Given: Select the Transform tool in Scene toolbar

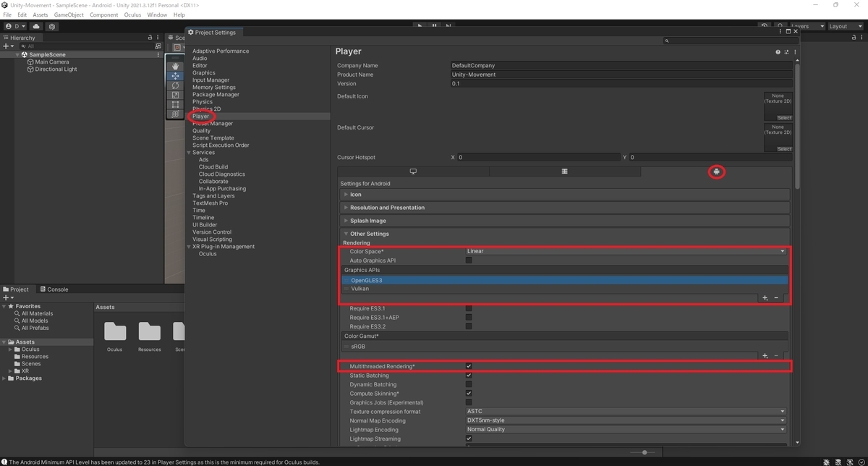Looking at the screenshot, I should pos(175,114).
